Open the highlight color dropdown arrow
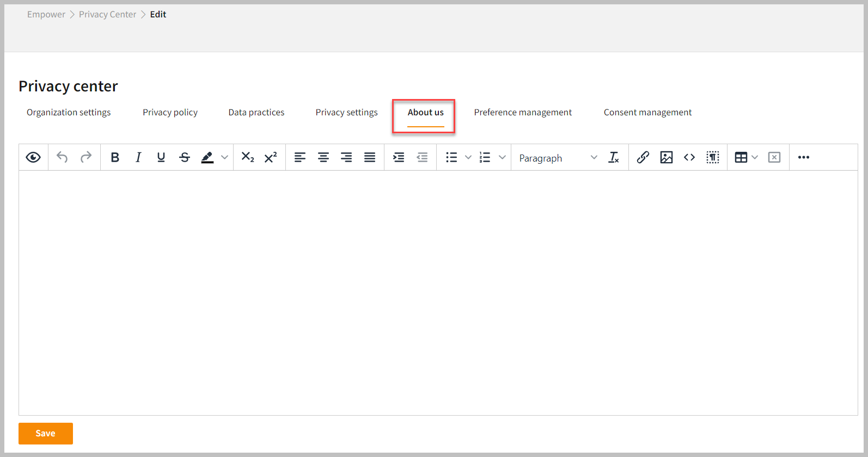The height and width of the screenshot is (457, 868). tap(224, 157)
